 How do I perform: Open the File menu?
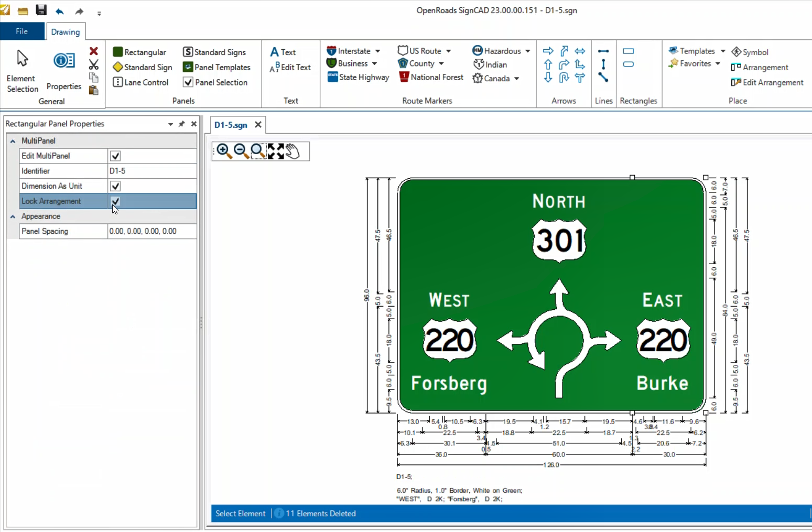[22, 31]
